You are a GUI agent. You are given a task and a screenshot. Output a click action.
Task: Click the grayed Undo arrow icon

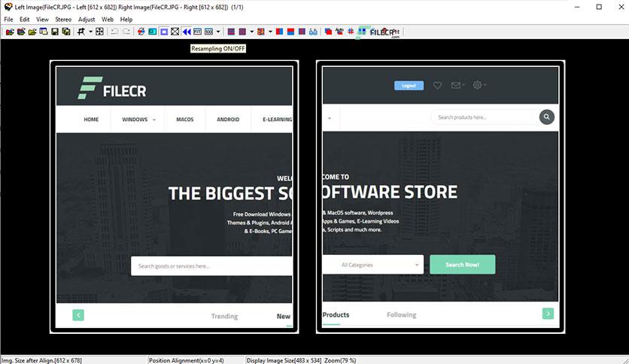[x=114, y=32]
